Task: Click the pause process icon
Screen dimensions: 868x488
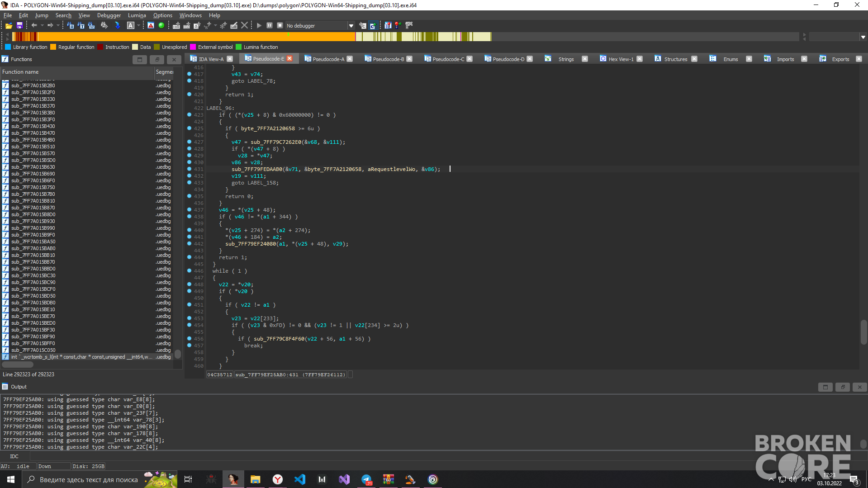Action: coord(270,26)
